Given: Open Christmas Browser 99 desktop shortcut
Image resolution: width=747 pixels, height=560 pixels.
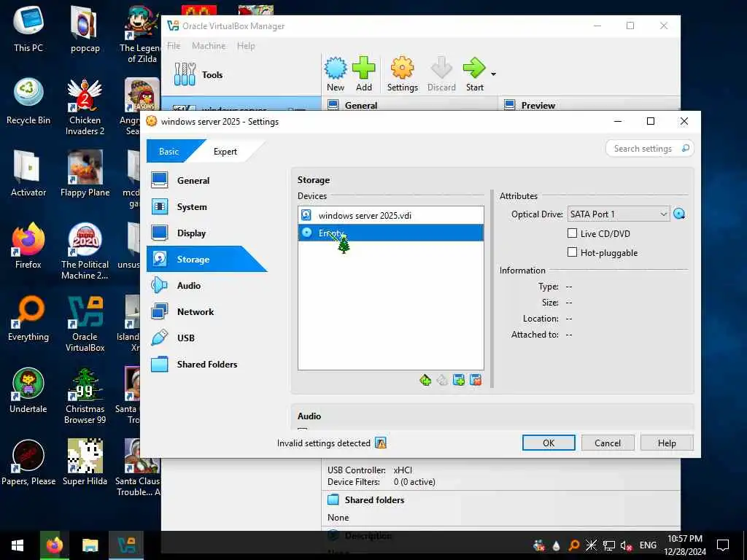Looking at the screenshot, I should click(x=85, y=396).
